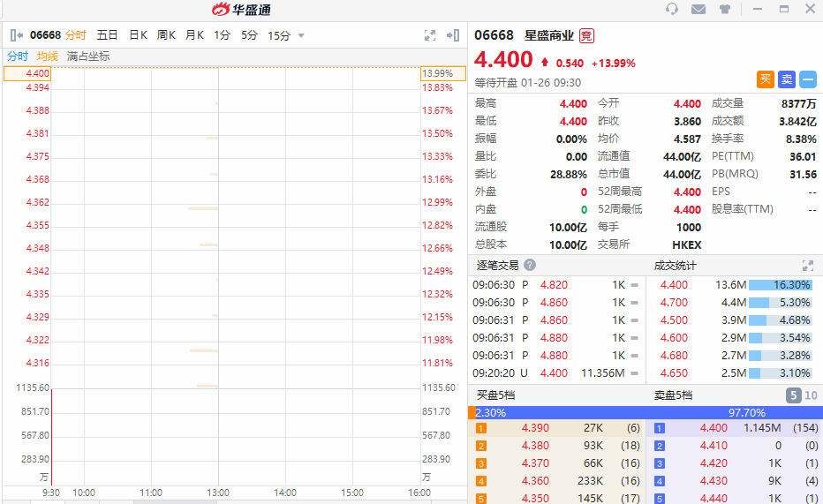Open dropdown arrow beside 15分
The image size is (823, 504).
301,35
